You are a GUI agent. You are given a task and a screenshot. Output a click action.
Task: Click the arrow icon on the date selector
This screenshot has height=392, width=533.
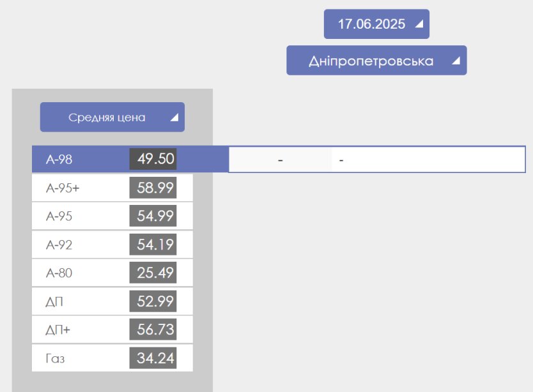point(419,24)
